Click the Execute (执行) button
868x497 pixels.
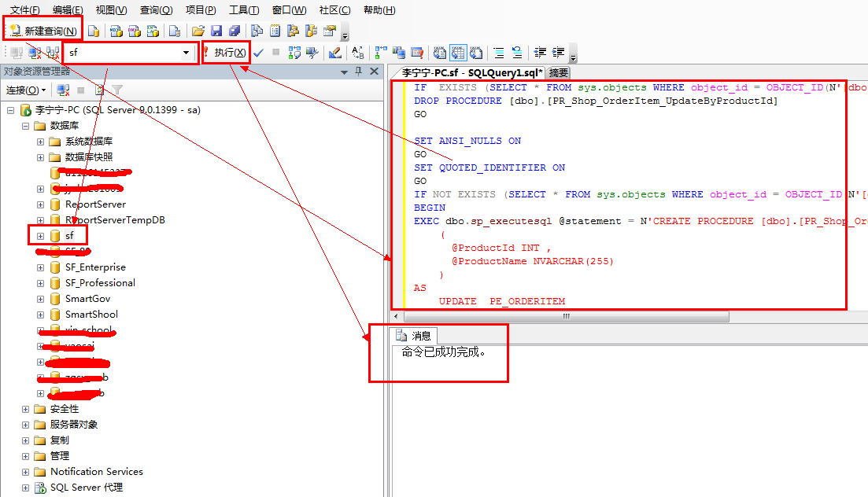pos(224,53)
